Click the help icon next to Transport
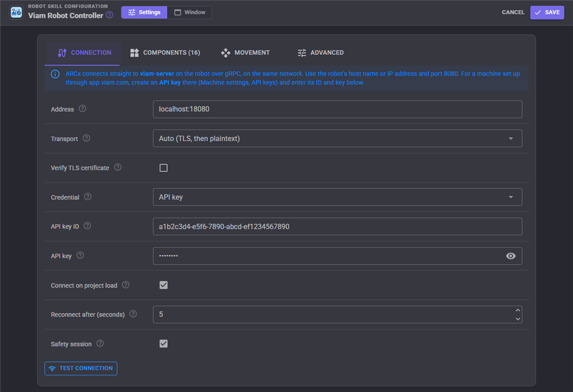 click(x=86, y=138)
